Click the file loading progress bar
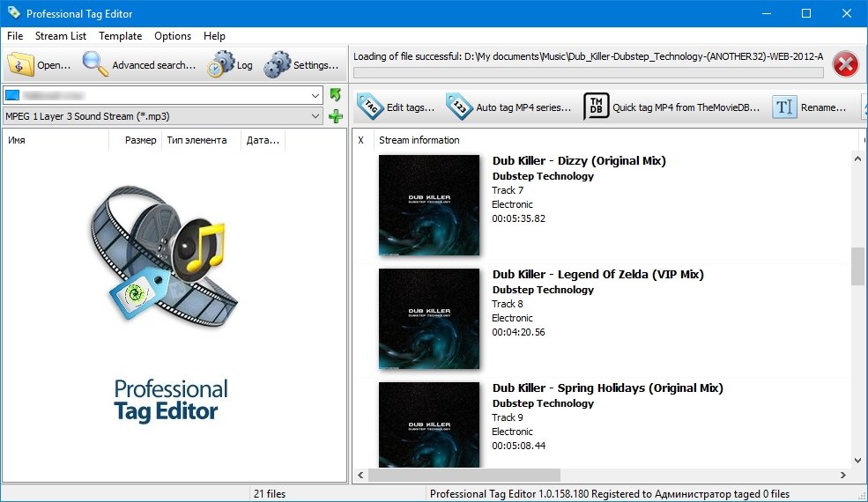Screen dimensions: 868x502 589,72
